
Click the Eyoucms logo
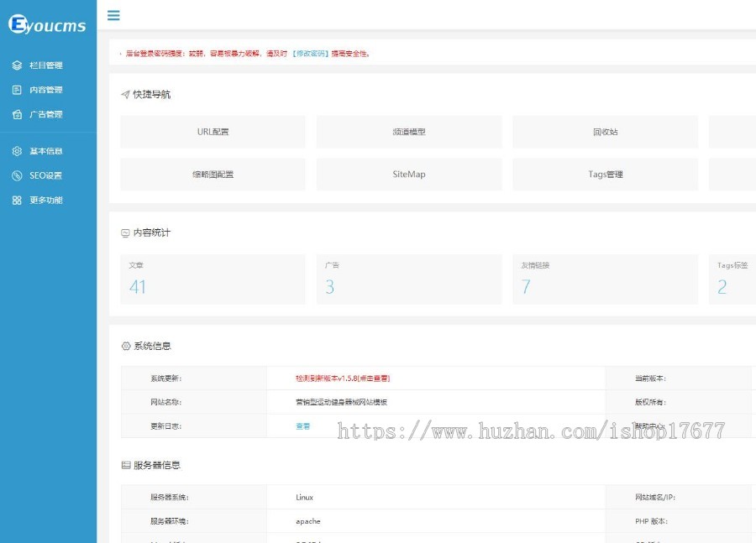point(47,24)
